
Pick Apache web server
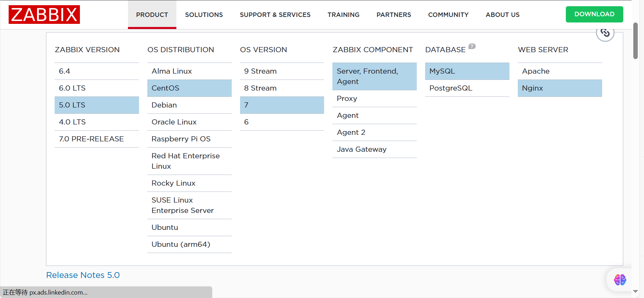pos(560,71)
